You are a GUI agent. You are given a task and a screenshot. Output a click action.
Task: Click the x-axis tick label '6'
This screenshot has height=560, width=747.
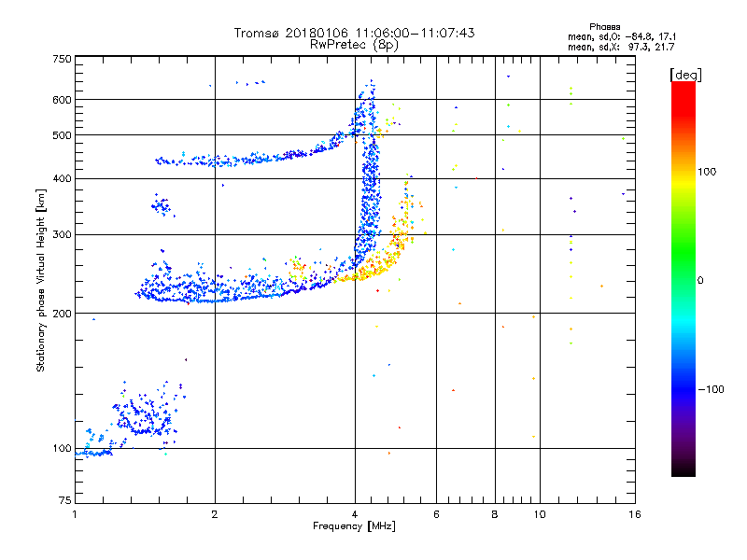point(436,514)
